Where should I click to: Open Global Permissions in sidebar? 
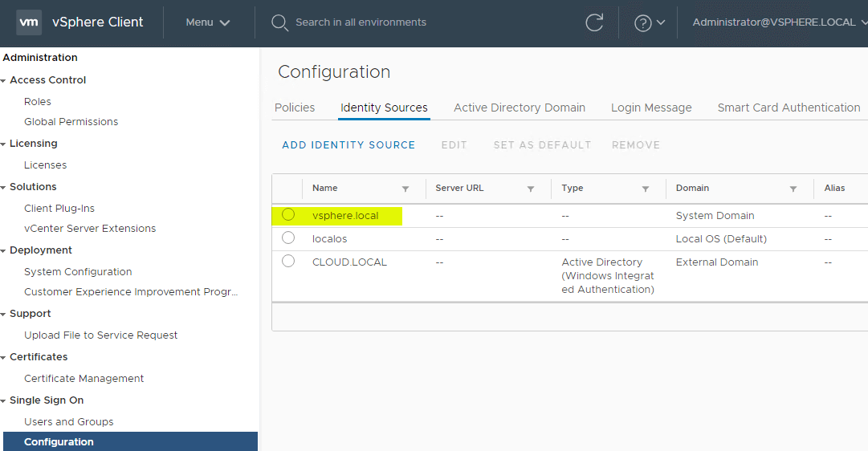[x=71, y=122]
